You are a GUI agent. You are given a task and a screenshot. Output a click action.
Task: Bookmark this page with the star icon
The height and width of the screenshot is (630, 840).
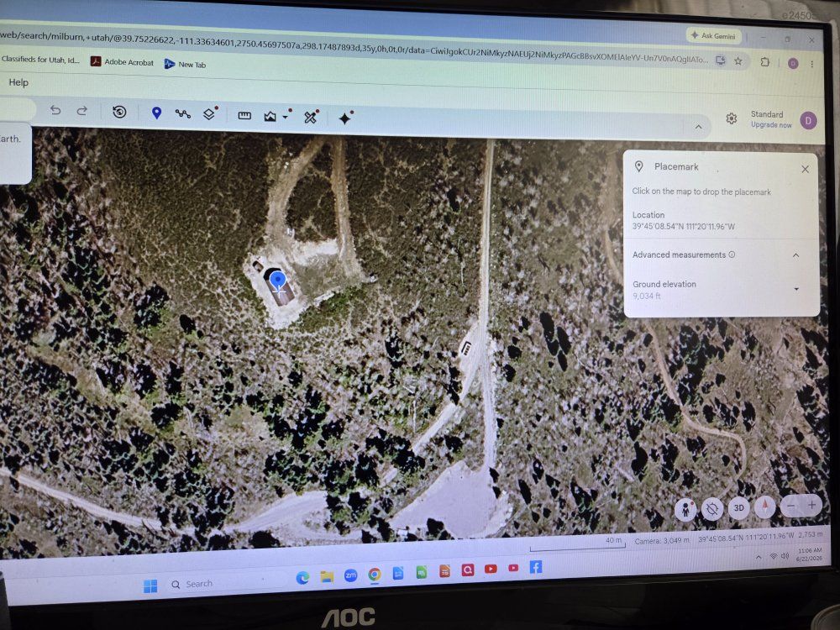pyautogui.click(x=738, y=61)
